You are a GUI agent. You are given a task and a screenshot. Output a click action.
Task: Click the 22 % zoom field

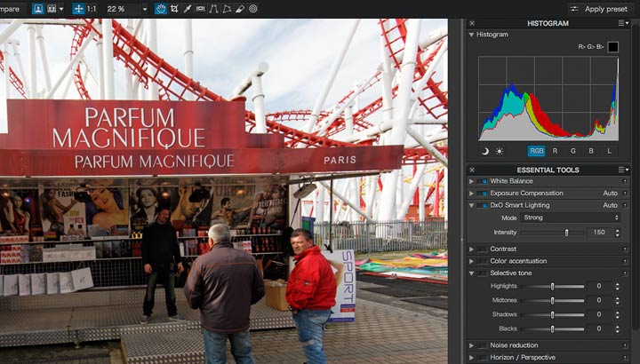[122, 9]
